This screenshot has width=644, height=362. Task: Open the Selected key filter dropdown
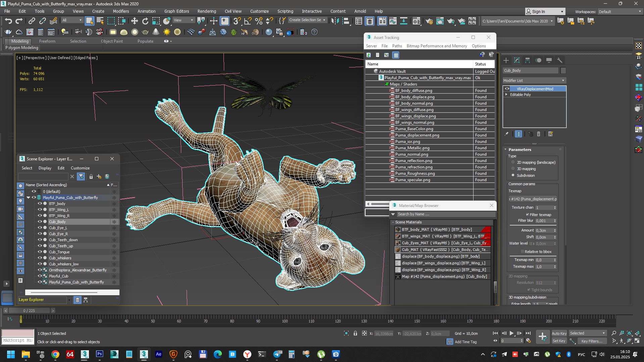(x=587, y=333)
